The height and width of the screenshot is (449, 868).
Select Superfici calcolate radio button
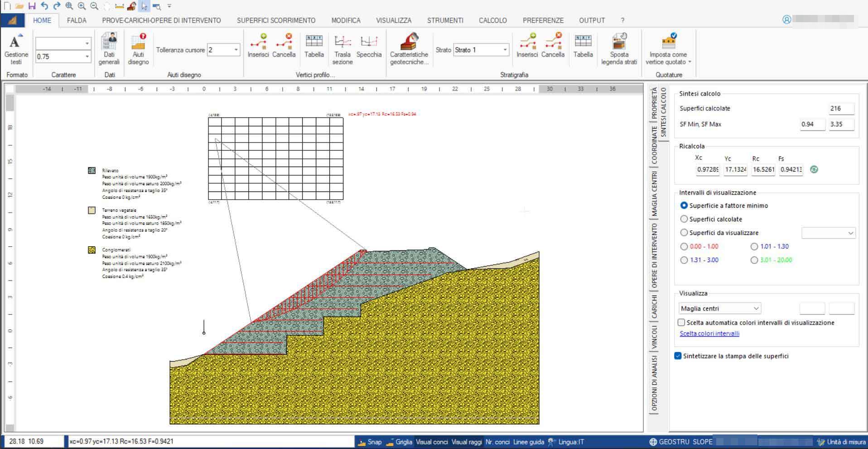684,219
